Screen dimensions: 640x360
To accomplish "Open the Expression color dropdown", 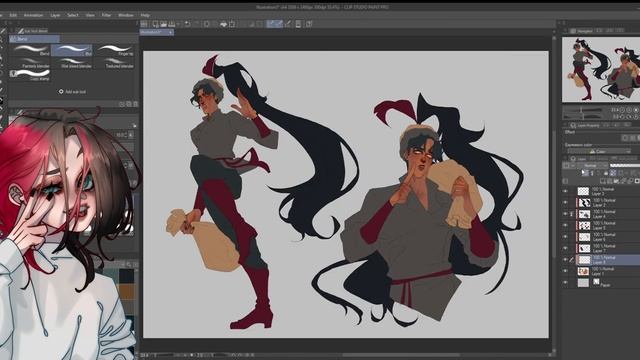I will click(x=599, y=151).
